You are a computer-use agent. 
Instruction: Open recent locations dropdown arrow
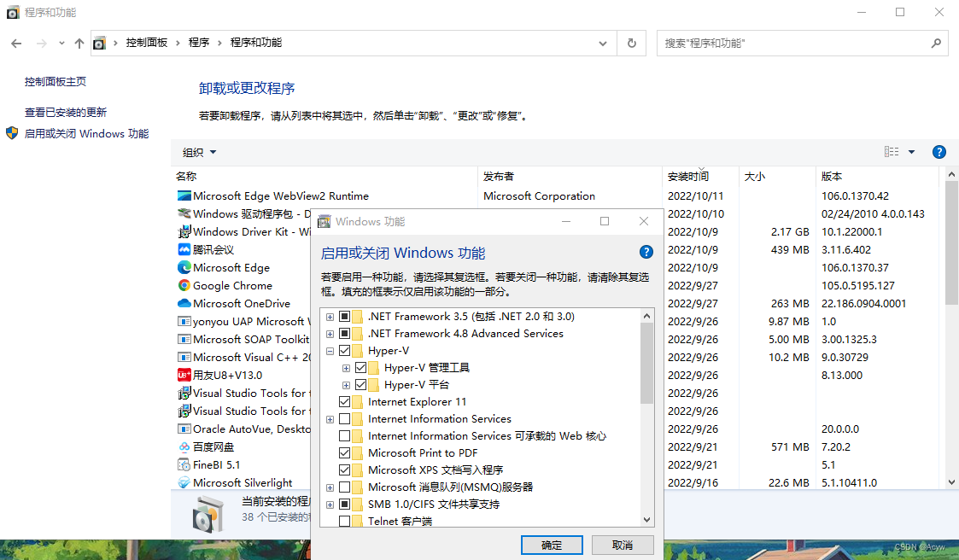click(61, 44)
